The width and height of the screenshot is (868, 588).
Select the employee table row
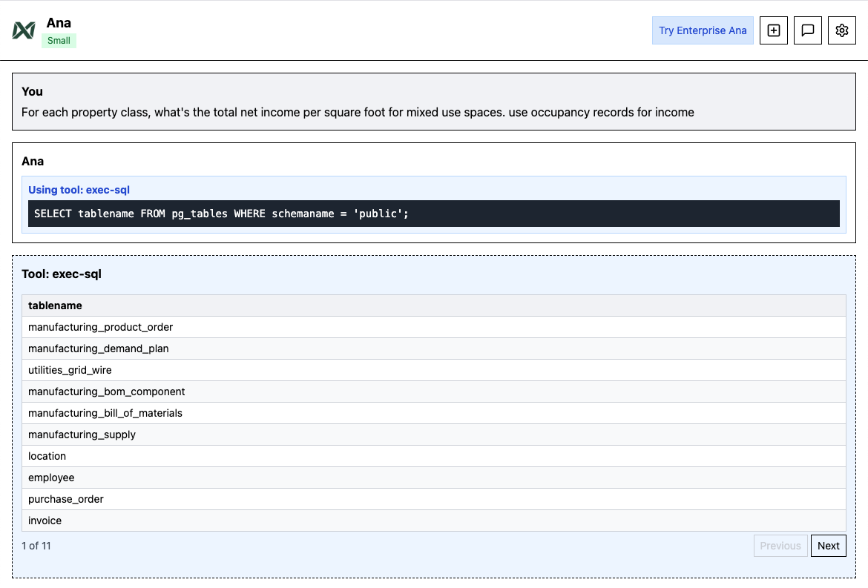(51, 478)
